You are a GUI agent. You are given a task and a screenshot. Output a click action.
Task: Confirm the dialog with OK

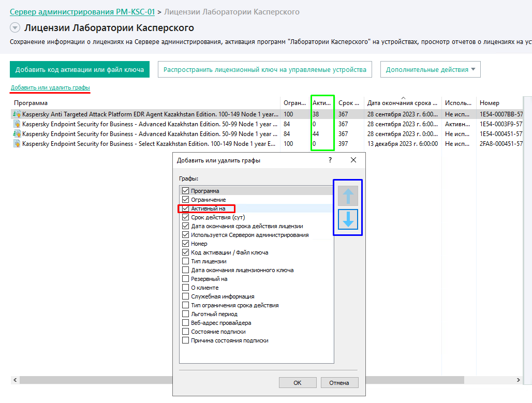(x=298, y=383)
